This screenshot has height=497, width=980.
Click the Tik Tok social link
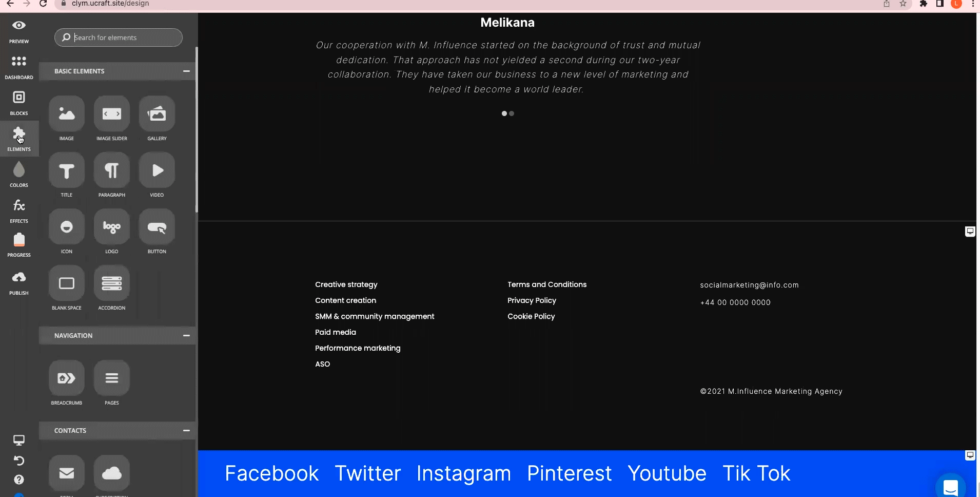click(x=756, y=473)
